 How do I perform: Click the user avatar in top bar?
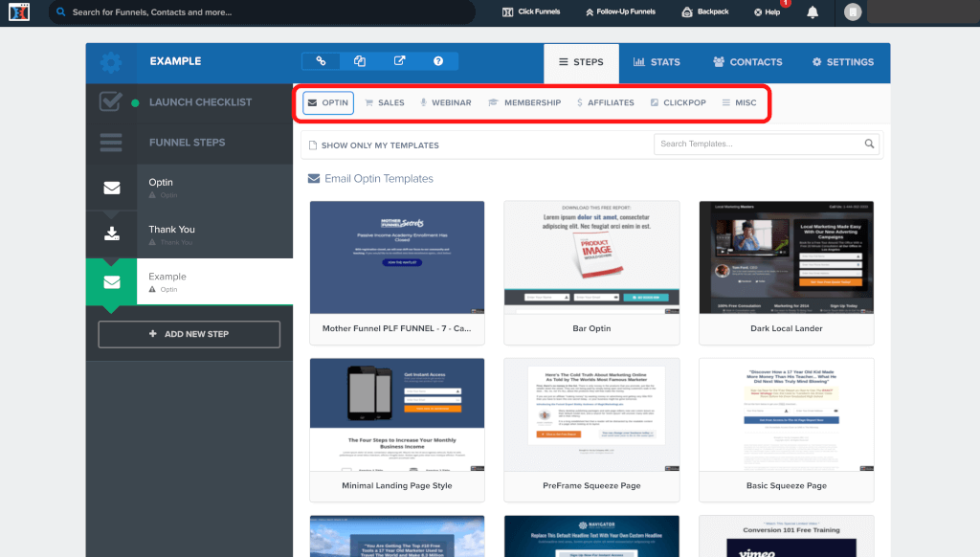[853, 12]
